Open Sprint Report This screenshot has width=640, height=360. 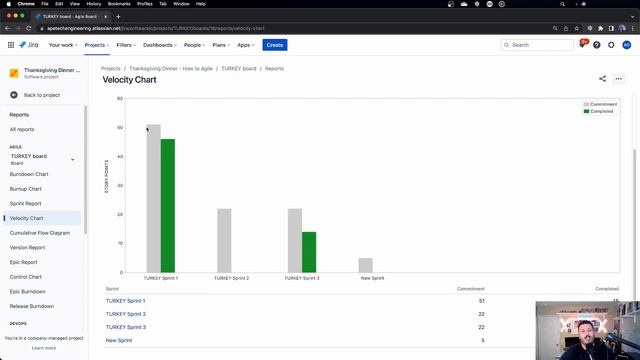point(25,204)
